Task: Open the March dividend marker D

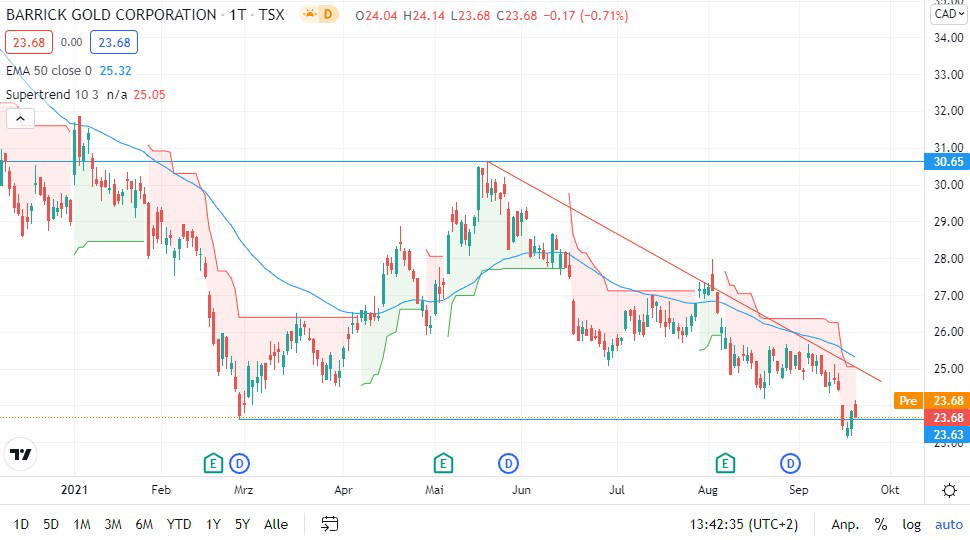Action: click(x=239, y=463)
